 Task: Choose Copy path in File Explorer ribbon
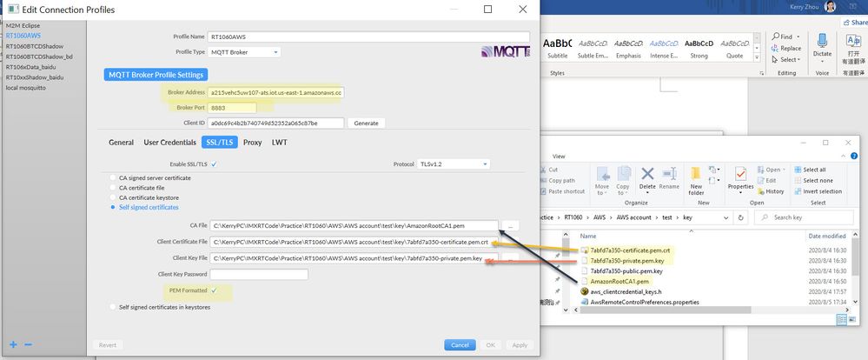pos(558,181)
